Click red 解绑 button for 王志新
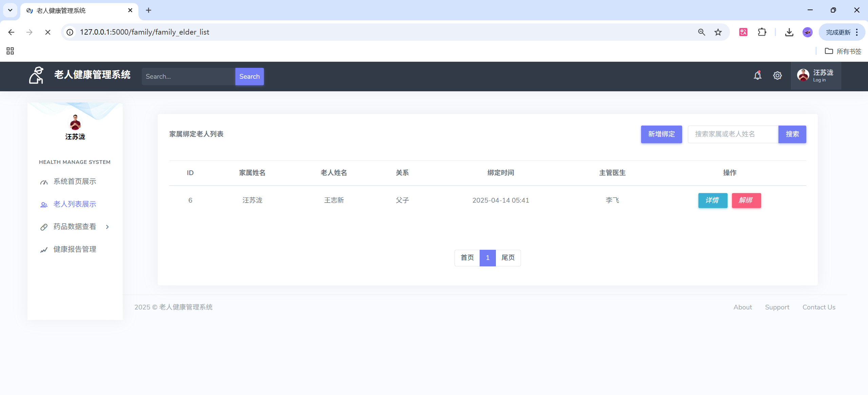The height and width of the screenshot is (395, 868). (x=746, y=200)
